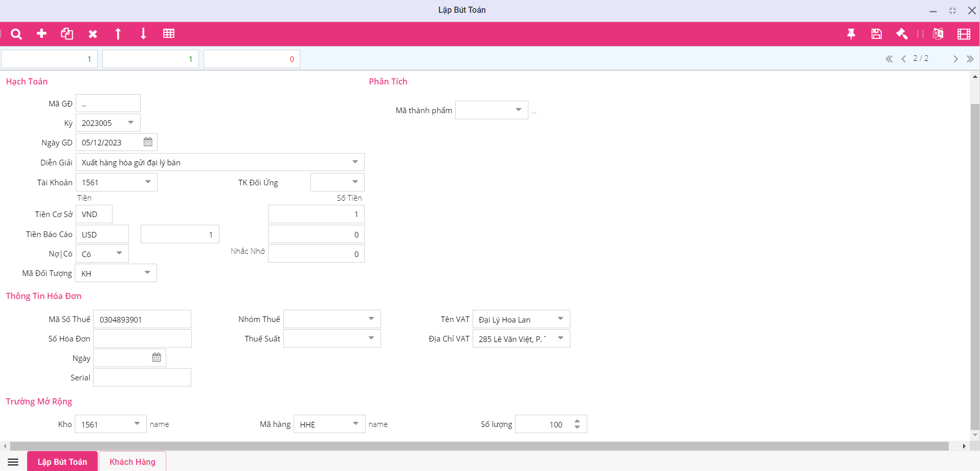
Task: Select the Lập Bút Toán tab
Action: point(62,462)
